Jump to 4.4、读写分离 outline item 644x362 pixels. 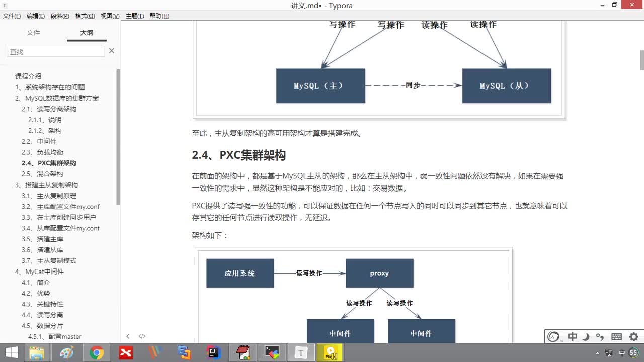42,315
